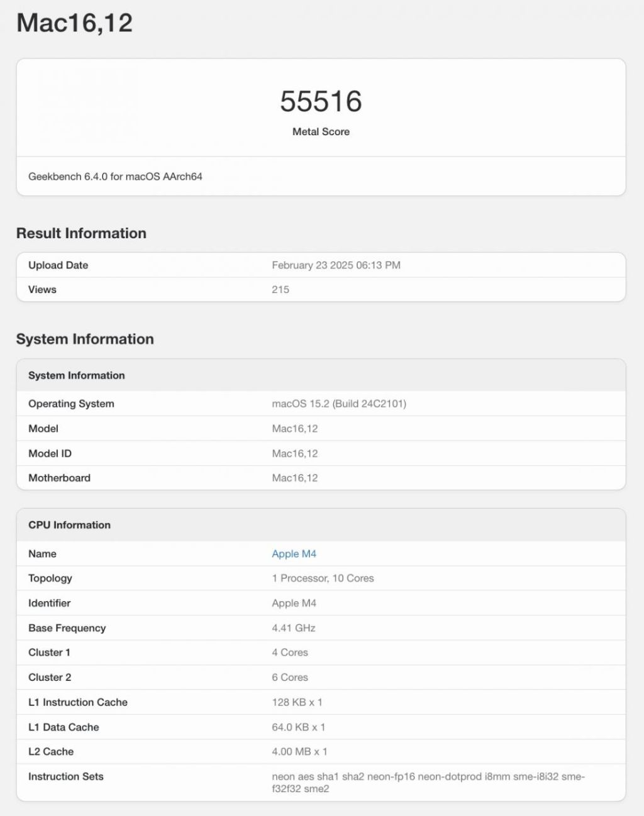
Task: Select the 64.0 KB x 1 value
Action: 298,727
